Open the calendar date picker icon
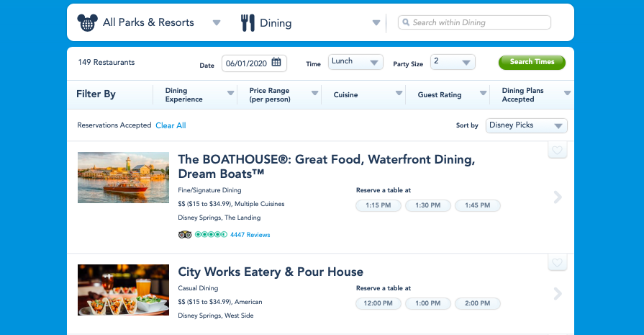 [x=276, y=63]
